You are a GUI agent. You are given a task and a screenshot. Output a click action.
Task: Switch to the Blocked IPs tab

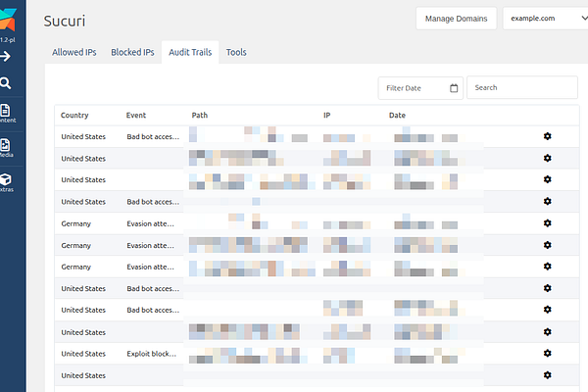[132, 52]
